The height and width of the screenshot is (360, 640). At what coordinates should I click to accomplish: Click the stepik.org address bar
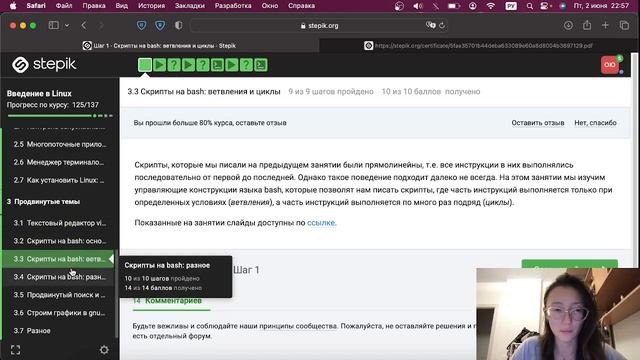(x=319, y=25)
